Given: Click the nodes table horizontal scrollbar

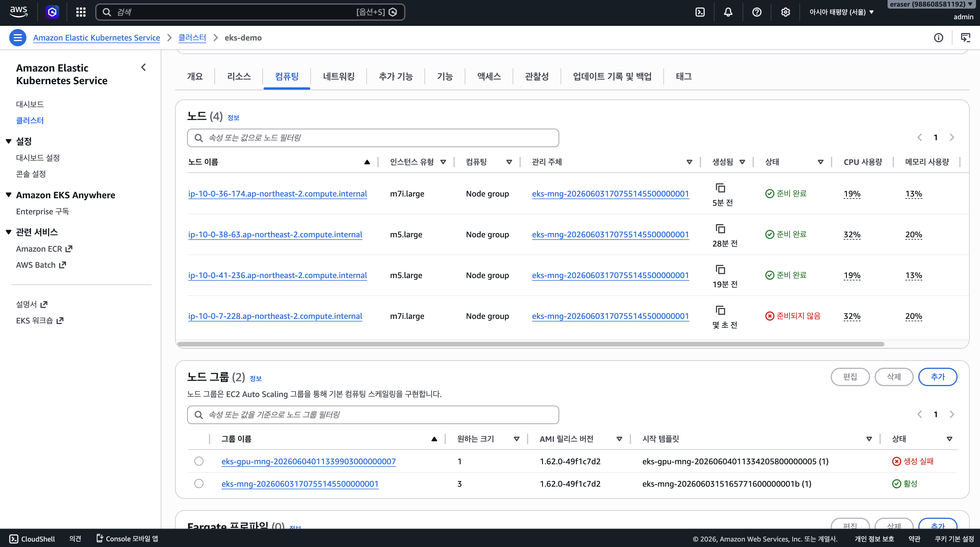Looking at the screenshot, I should pyautogui.click(x=531, y=344).
